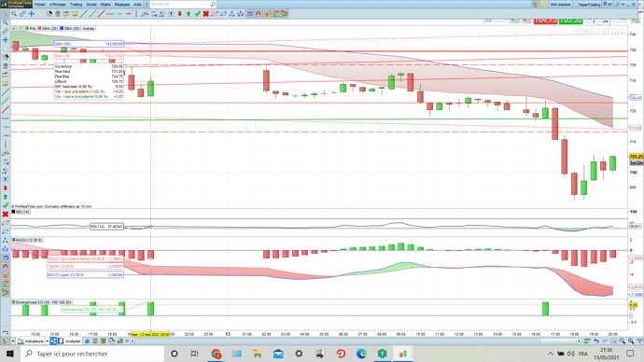Tick the $ checkbox near order buttons

pos(589,21)
